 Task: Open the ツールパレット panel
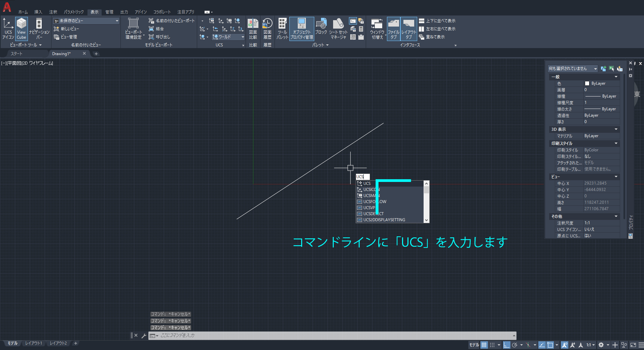pos(282,28)
